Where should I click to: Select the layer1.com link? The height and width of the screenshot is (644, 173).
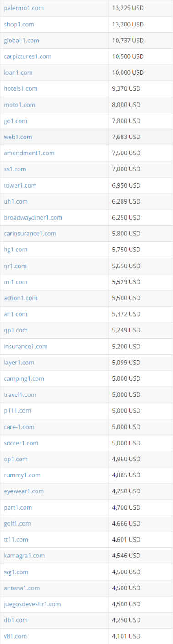pyautogui.click(x=19, y=362)
